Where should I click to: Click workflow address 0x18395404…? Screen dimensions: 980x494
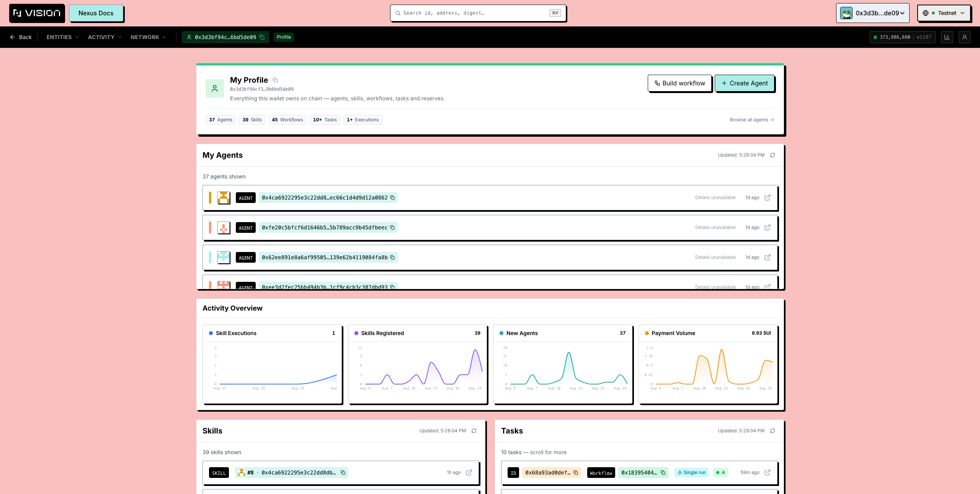639,473
